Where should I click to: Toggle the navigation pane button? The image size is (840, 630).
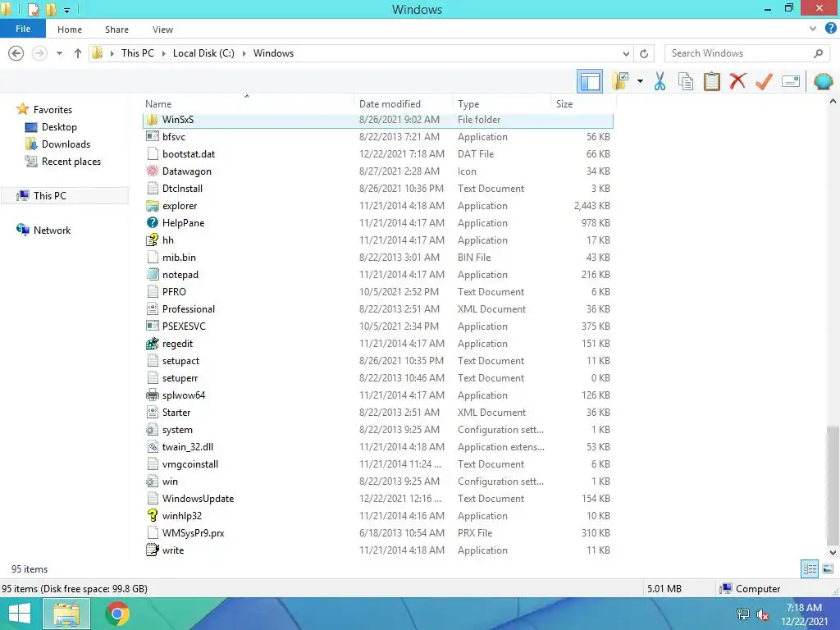590,82
